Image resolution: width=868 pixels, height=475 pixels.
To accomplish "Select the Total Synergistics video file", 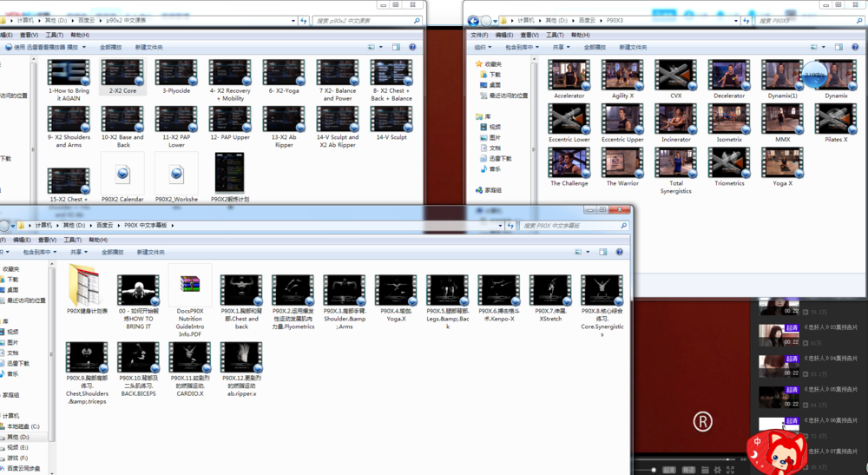I will click(x=676, y=171).
